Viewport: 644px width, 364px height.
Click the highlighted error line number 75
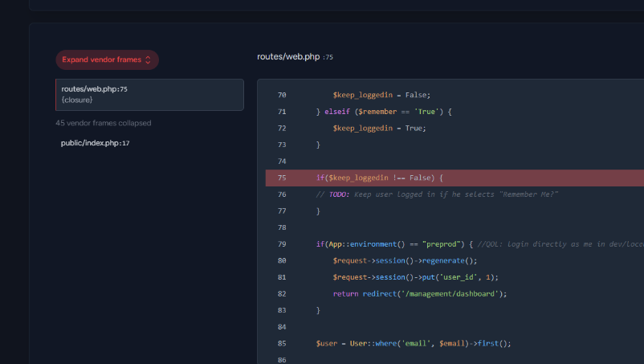point(282,178)
